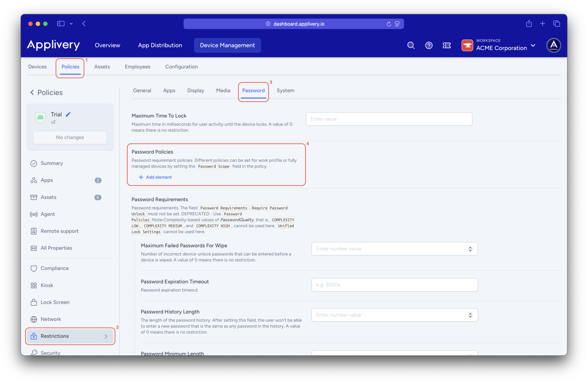The width and height of the screenshot is (588, 383).
Task: Click the help question mark icon
Action: 429,45
